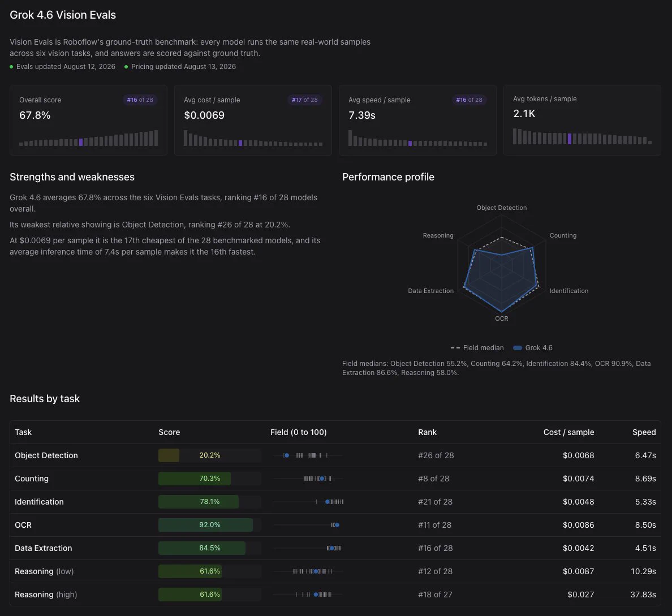Image resolution: width=672 pixels, height=616 pixels.
Task: Click the Reasoning radar axis label
Action: click(438, 235)
